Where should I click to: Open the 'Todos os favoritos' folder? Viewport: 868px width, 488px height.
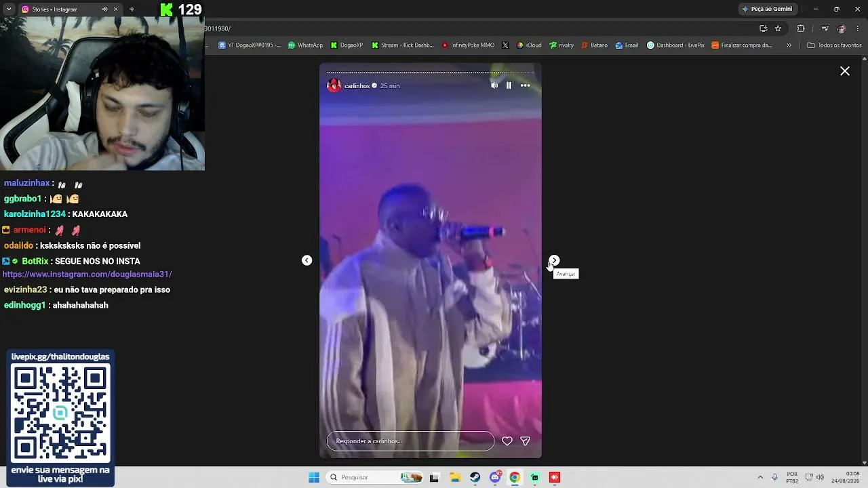point(834,45)
